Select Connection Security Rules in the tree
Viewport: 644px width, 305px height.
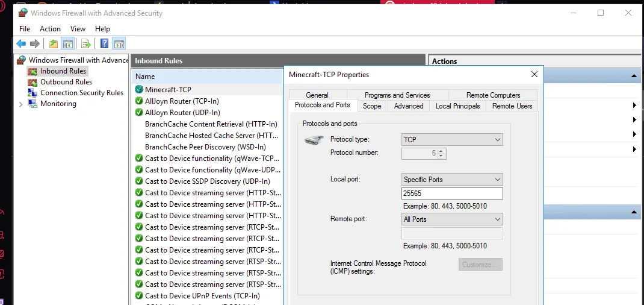[82, 92]
